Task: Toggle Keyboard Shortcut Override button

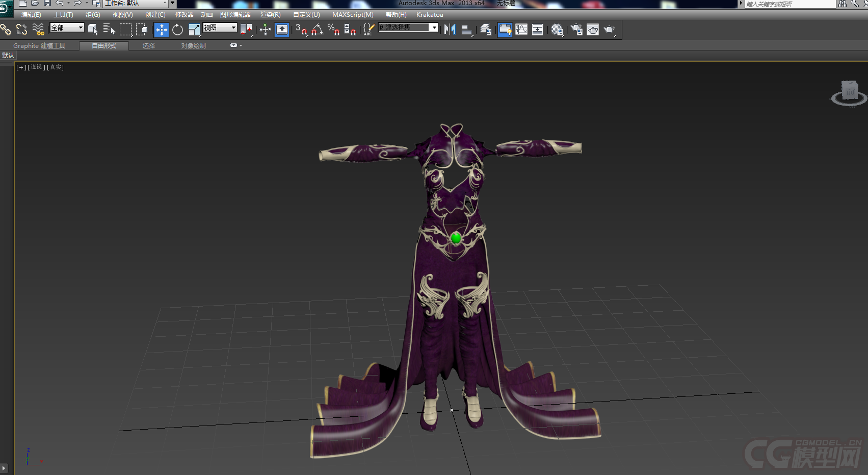Action: point(282,30)
